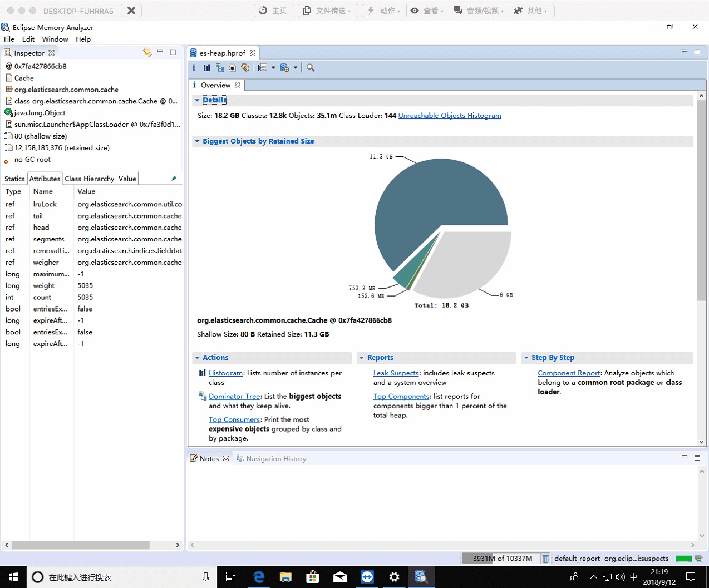Open the Overview info toolbar icon
709x588 pixels.
pyautogui.click(x=194, y=67)
